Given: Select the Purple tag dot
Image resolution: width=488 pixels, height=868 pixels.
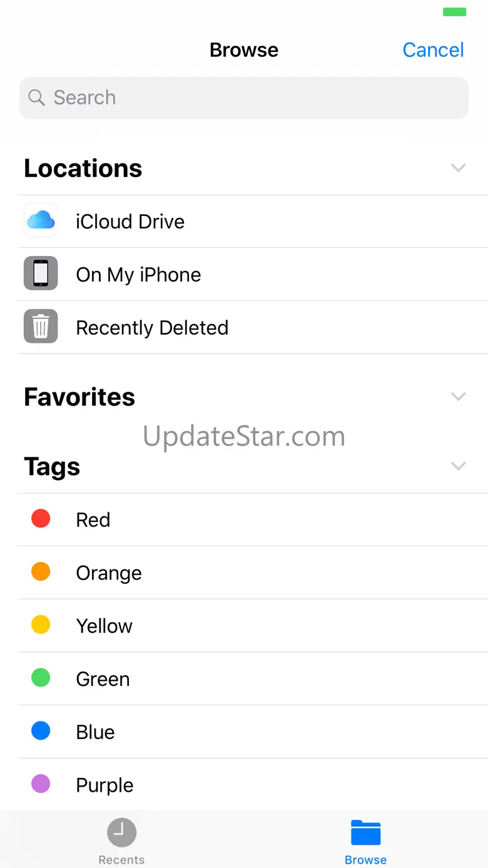Looking at the screenshot, I should (x=41, y=784).
